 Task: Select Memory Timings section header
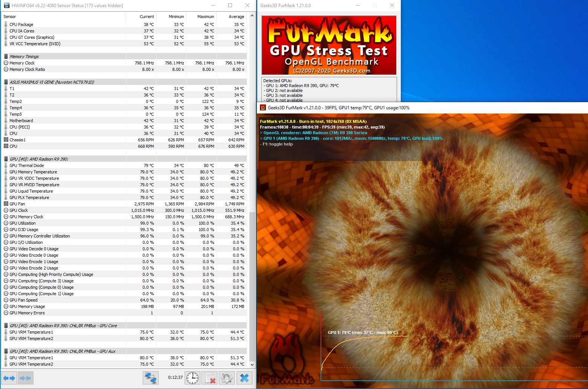[x=125, y=57]
